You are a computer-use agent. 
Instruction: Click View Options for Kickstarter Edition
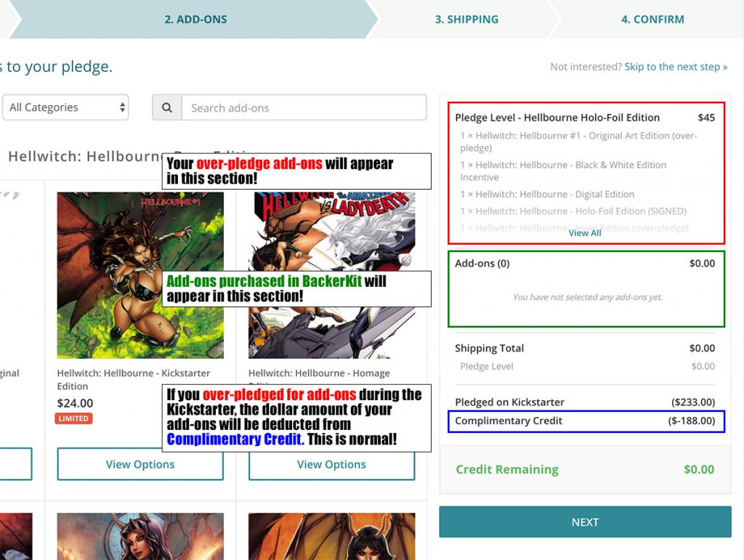(x=139, y=464)
